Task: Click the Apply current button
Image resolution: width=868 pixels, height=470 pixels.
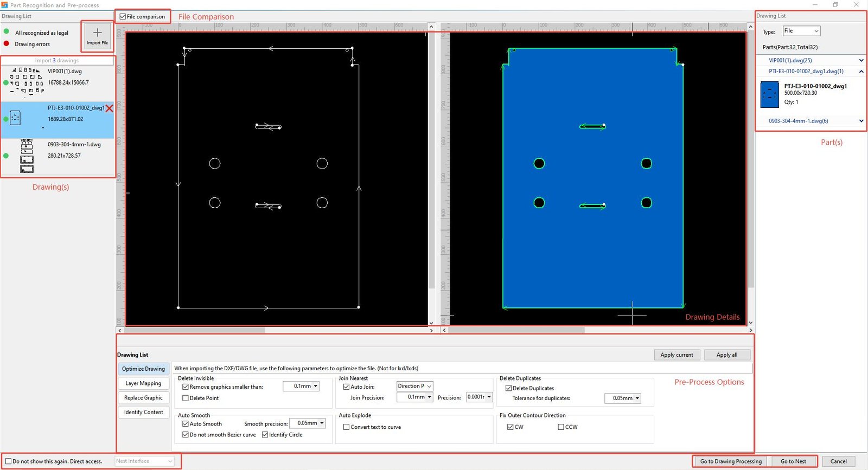Action: tap(676, 355)
